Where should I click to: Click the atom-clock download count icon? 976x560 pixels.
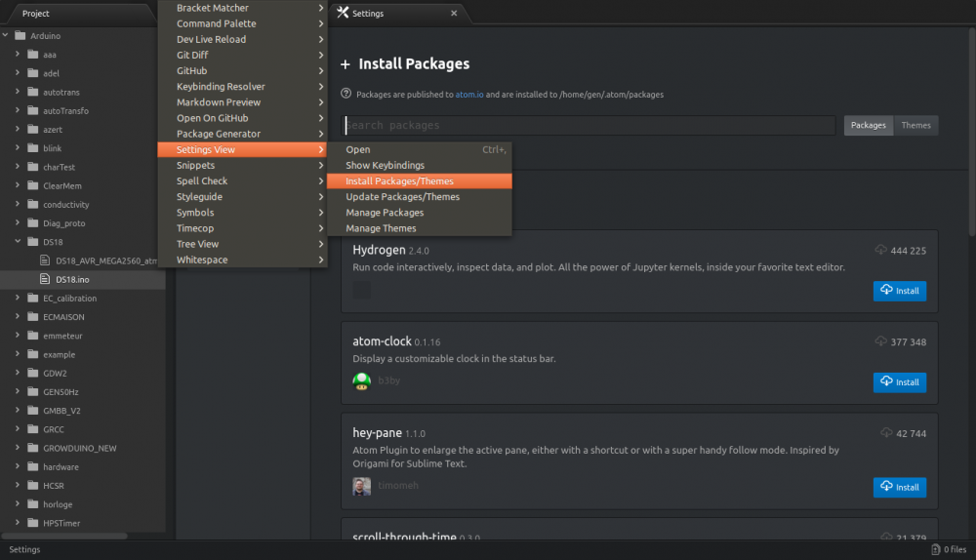[x=880, y=341]
